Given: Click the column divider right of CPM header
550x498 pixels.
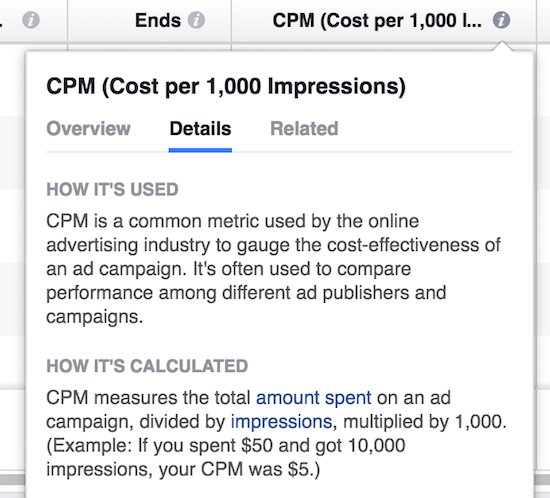Looking at the screenshot, I should (536, 21).
